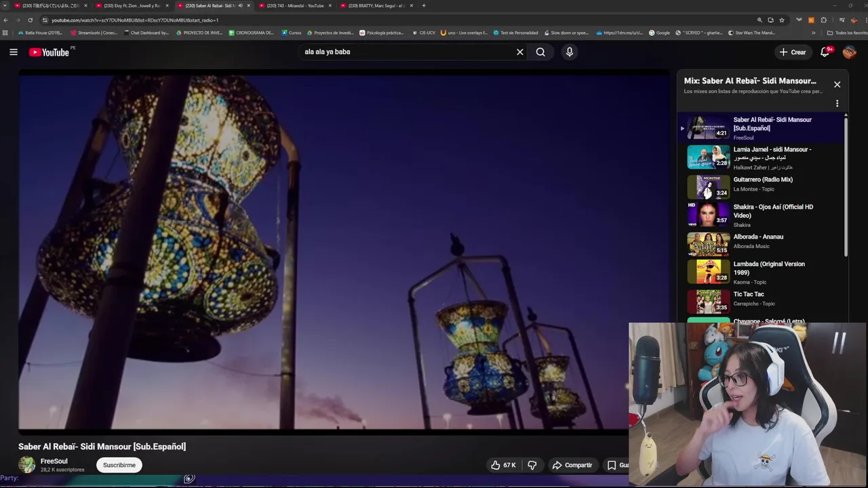Open Streamloots bookmark
The height and width of the screenshot is (488, 868).
[94, 33]
